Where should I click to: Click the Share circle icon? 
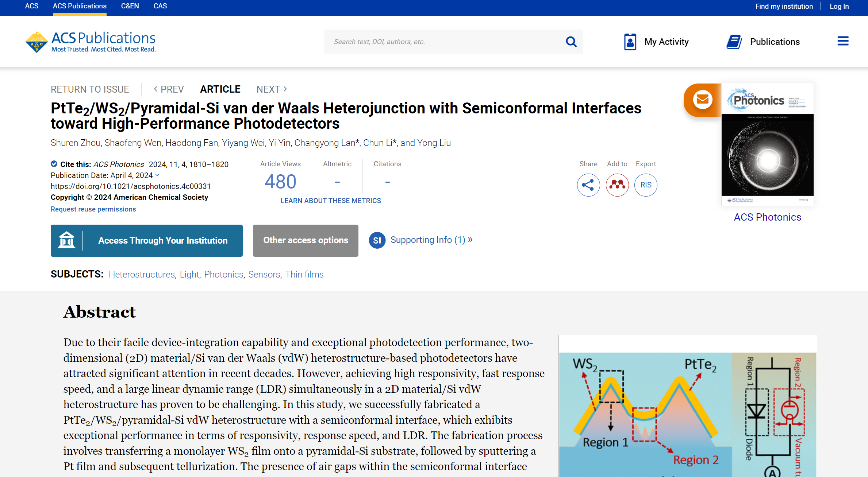[588, 185]
